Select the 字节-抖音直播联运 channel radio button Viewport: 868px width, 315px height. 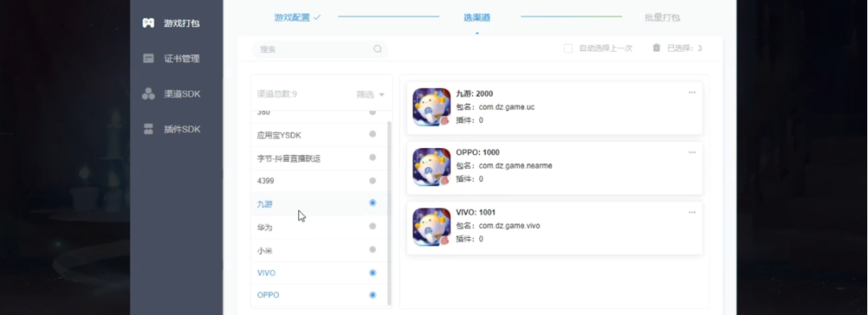pos(373,157)
